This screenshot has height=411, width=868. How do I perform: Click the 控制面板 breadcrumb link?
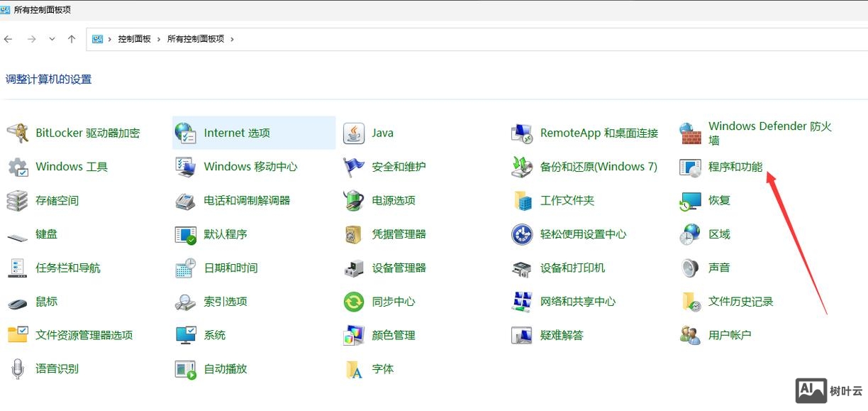[x=135, y=39]
